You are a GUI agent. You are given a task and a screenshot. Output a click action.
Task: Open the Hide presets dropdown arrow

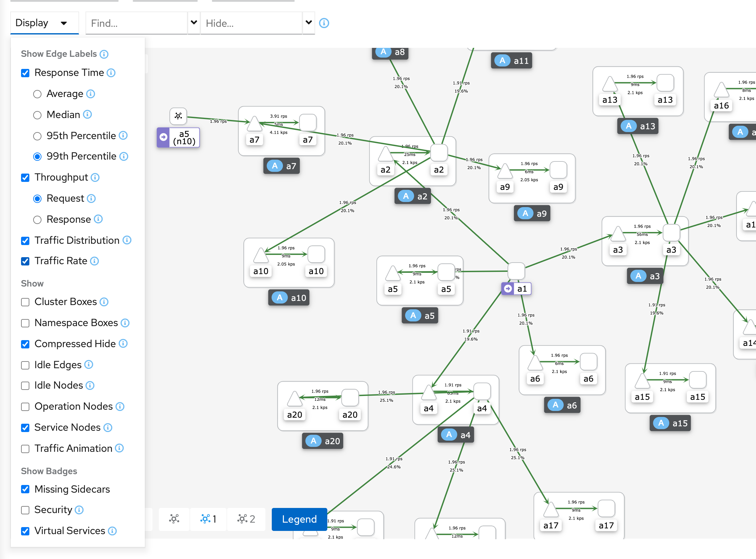(x=308, y=23)
